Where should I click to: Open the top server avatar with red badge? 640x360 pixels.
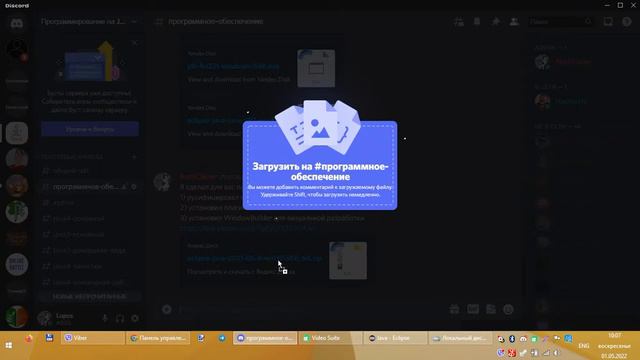(17, 49)
